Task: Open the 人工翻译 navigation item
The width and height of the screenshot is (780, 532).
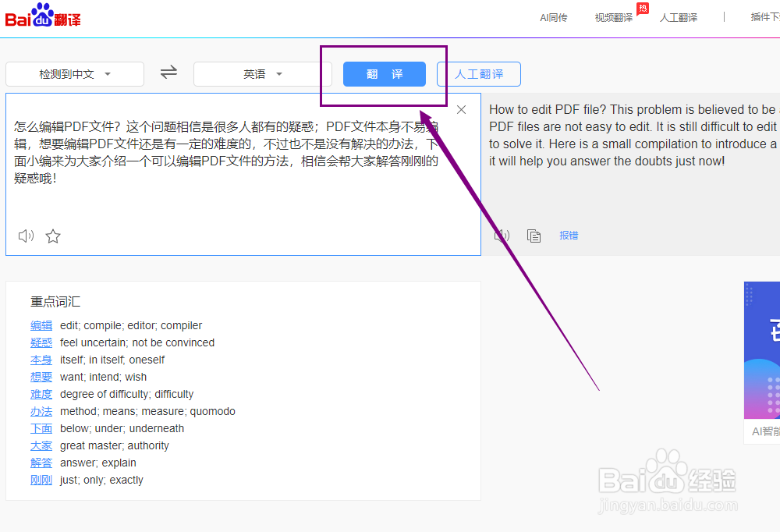Action: pos(678,16)
